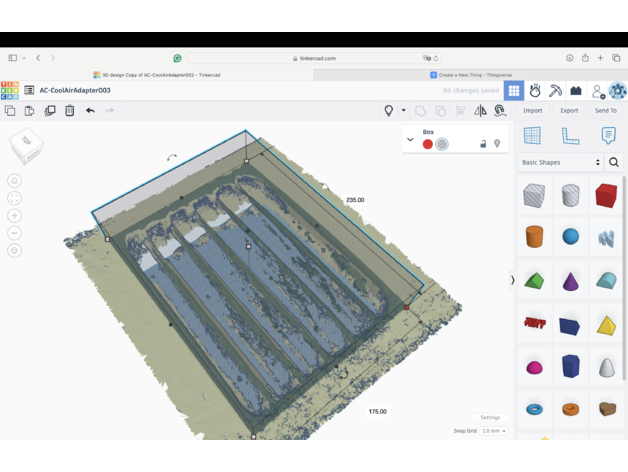Click the Export button
Image resolution: width=628 pixels, height=472 pixels.
click(569, 111)
